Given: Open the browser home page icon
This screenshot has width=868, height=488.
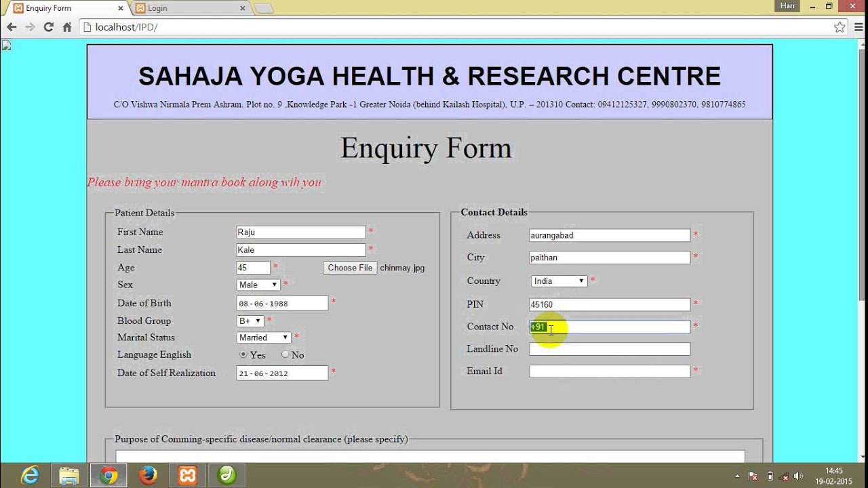Looking at the screenshot, I should [x=67, y=27].
